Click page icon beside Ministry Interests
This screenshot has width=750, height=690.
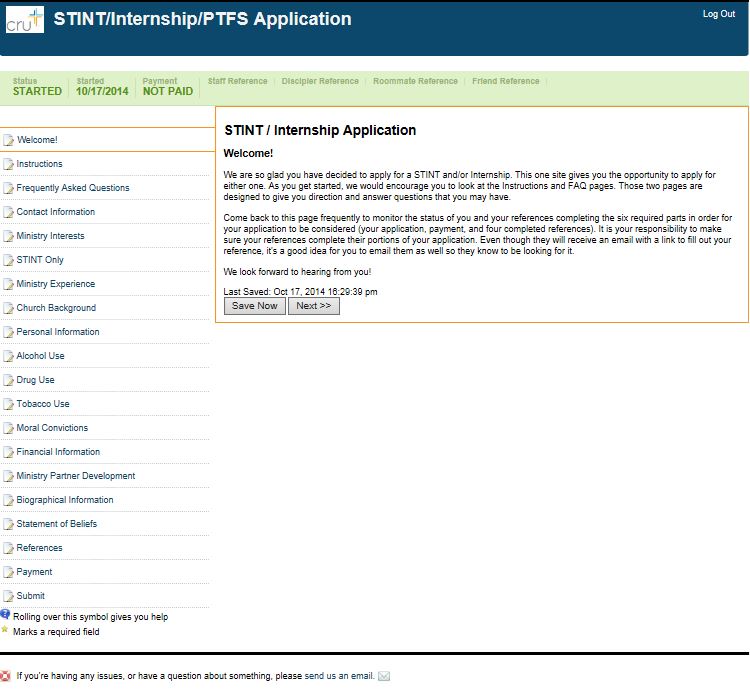[8, 236]
